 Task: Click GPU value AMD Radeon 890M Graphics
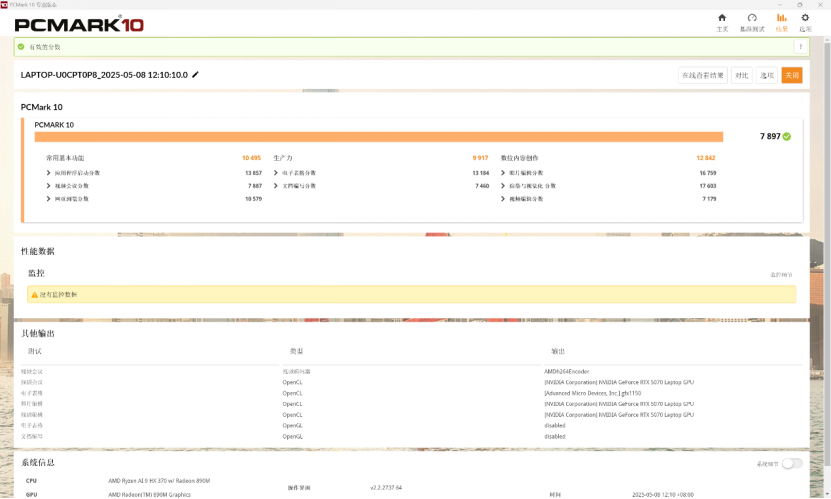point(149,495)
